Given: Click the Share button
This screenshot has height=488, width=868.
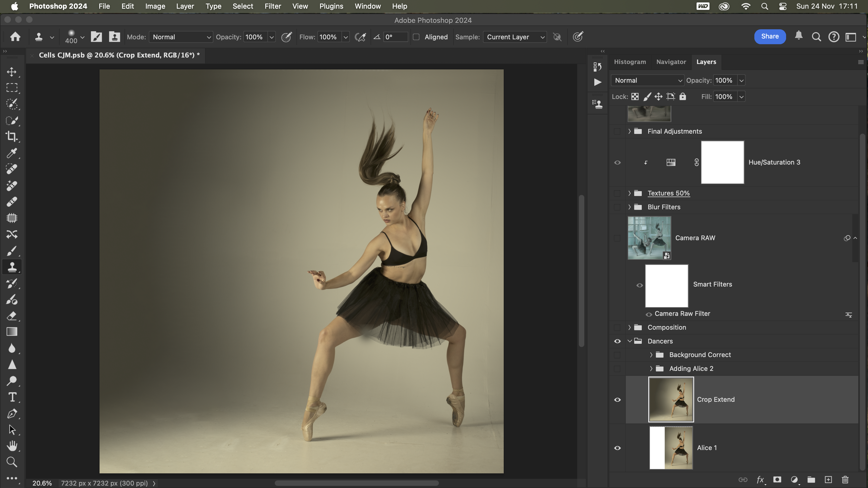Looking at the screenshot, I should (770, 36).
